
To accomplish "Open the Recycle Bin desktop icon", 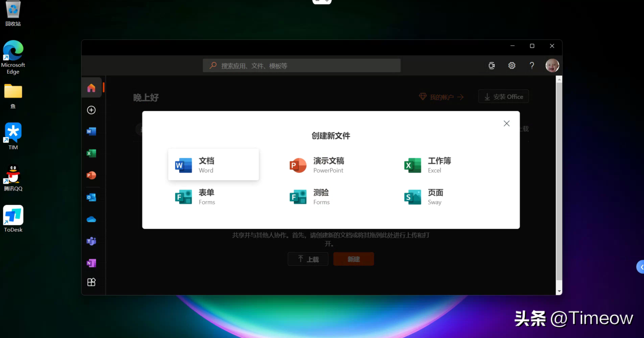I will coord(13,13).
